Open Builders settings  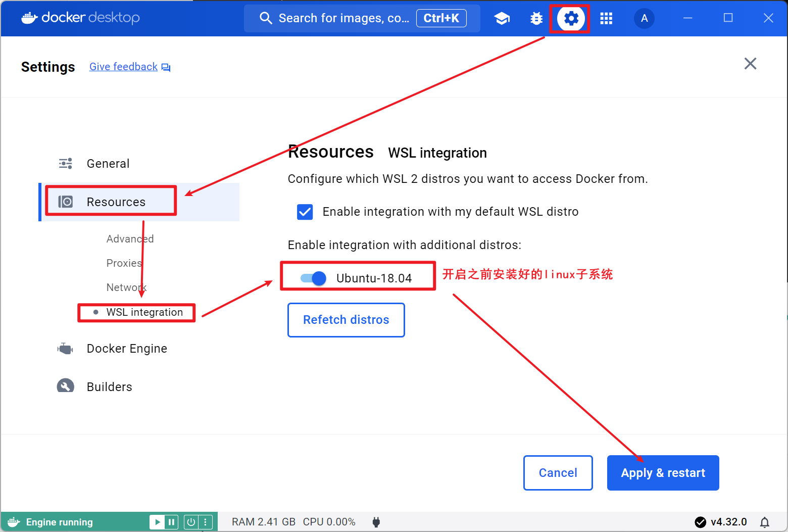109,387
